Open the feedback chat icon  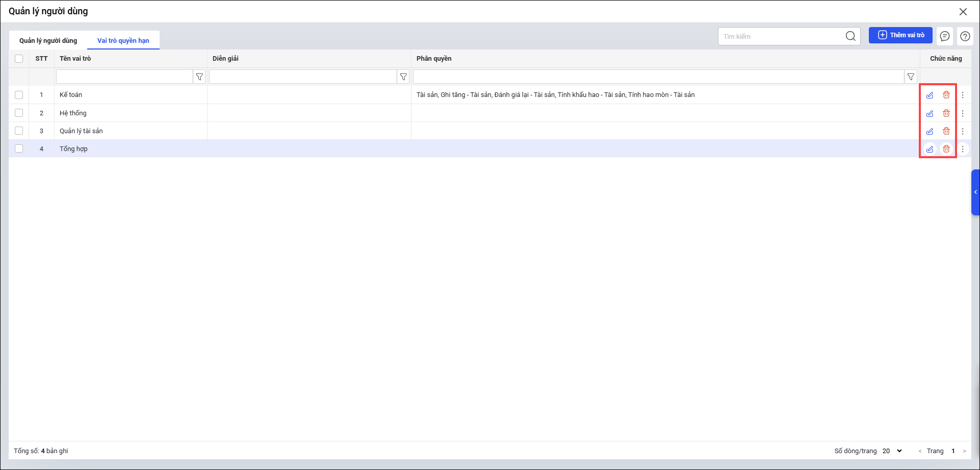[945, 36]
